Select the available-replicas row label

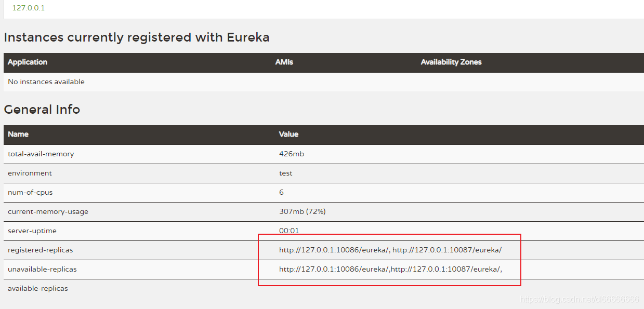(38, 288)
